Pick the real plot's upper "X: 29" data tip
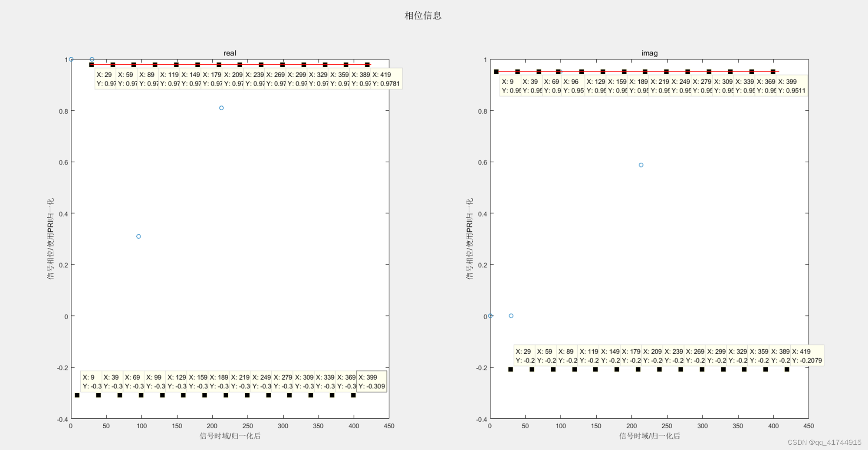Image resolution: width=868 pixels, height=450 pixels. click(105, 79)
